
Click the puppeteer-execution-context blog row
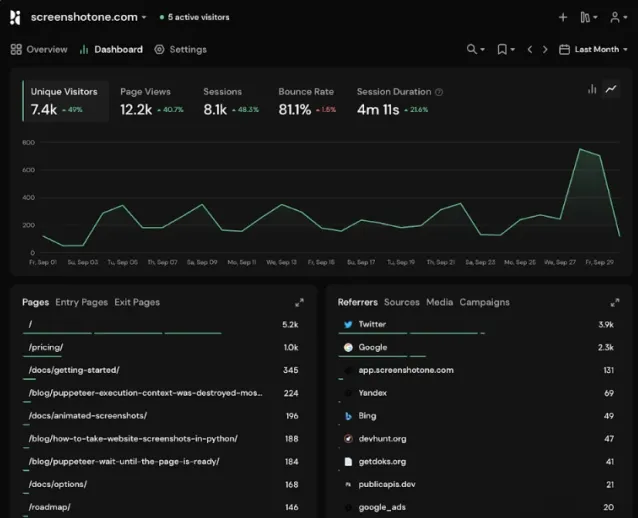(161, 393)
